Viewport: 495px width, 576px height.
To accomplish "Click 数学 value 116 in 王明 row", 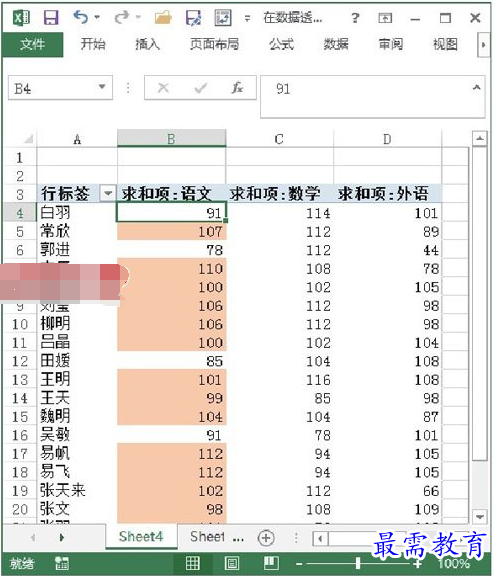I will coord(279,380).
